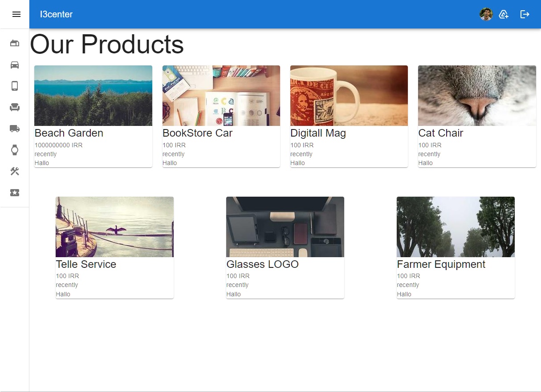Image resolution: width=541 pixels, height=392 pixels.
Task: Select the Farmer Equipment tree thumbnail
Action: 456,227
